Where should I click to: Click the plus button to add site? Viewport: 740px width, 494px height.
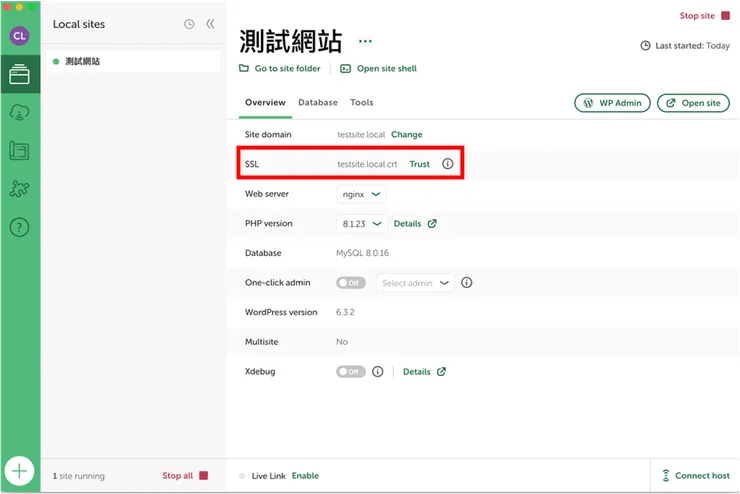[19, 471]
